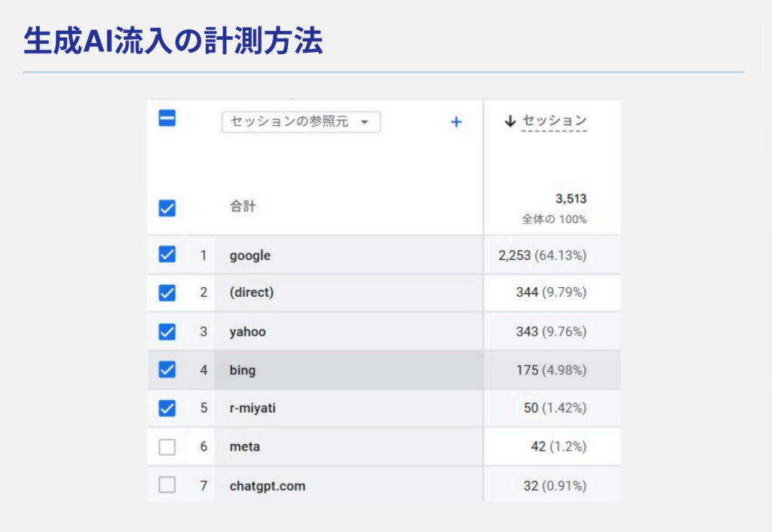772x532 pixels.
Task: Click the 合計 total row
Action: click(241, 206)
